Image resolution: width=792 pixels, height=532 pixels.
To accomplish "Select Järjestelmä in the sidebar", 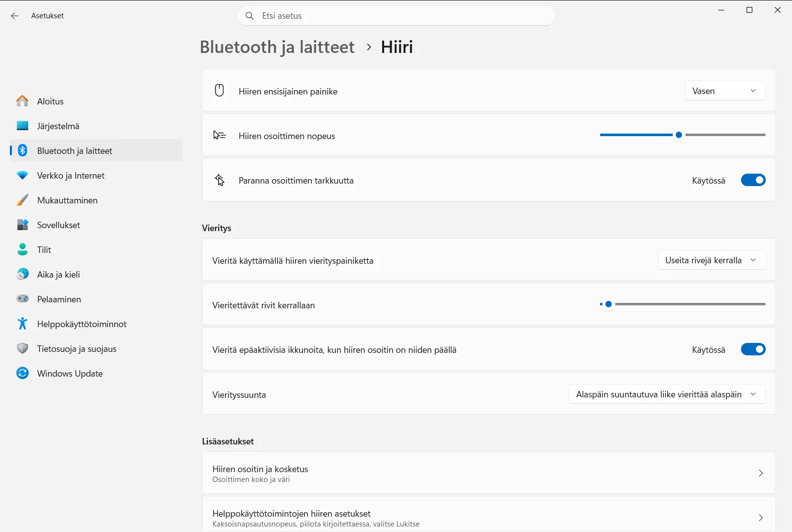I will 96,126.
